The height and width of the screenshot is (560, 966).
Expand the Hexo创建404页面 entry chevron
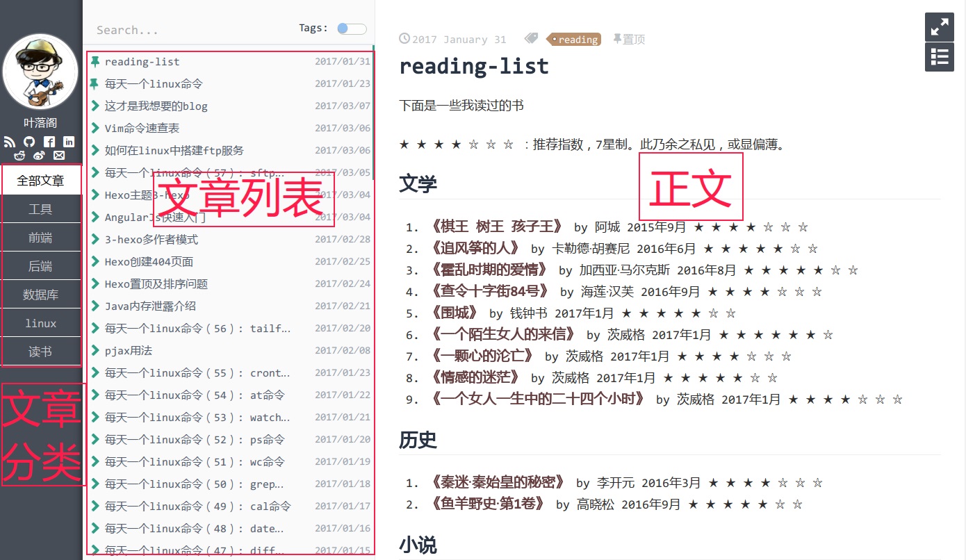pos(95,261)
